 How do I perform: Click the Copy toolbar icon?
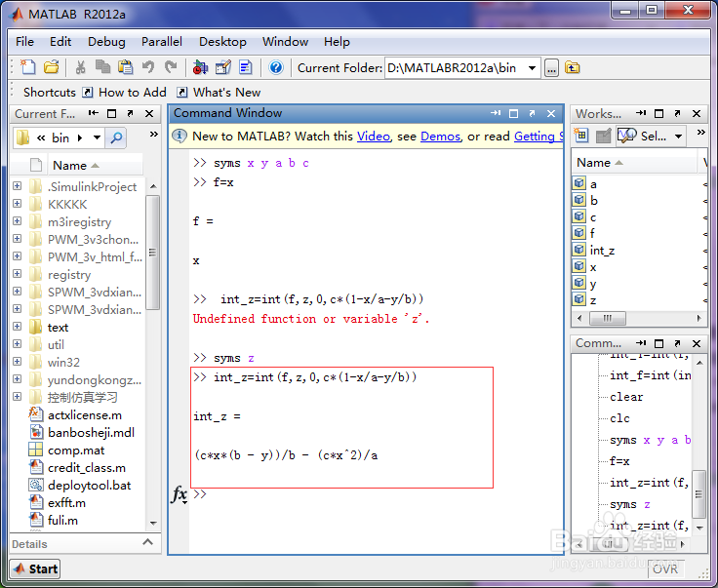[x=102, y=67]
